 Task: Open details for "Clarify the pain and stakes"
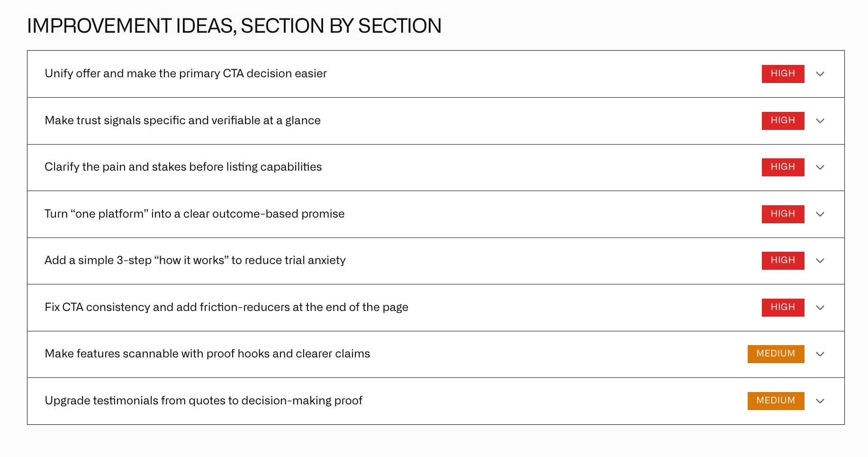tap(820, 167)
